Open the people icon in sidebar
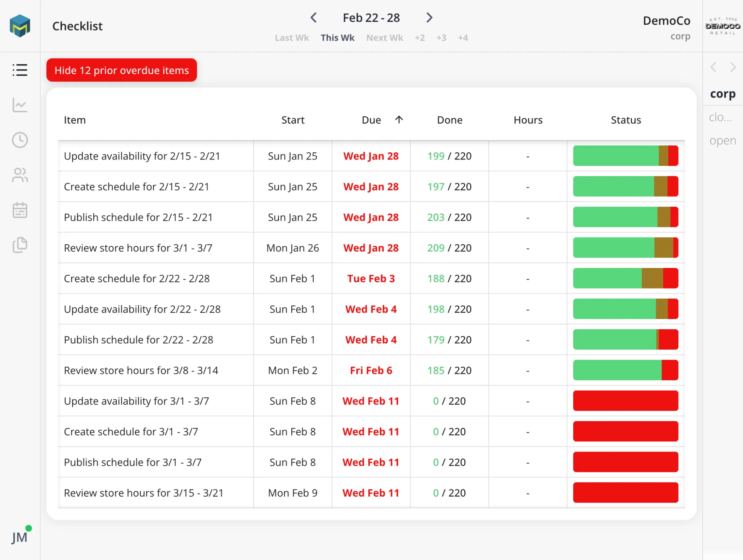This screenshot has width=743, height=560. click(20, 175)
